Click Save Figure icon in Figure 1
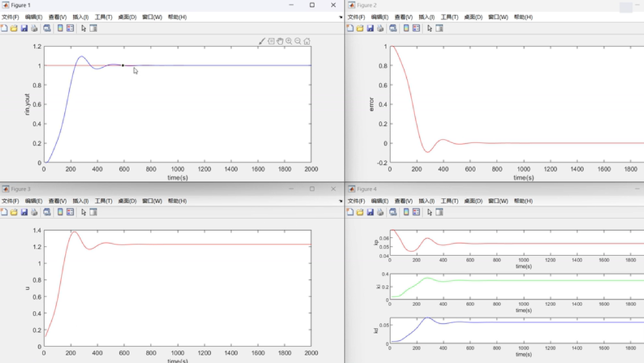 [x=24, y=28]
